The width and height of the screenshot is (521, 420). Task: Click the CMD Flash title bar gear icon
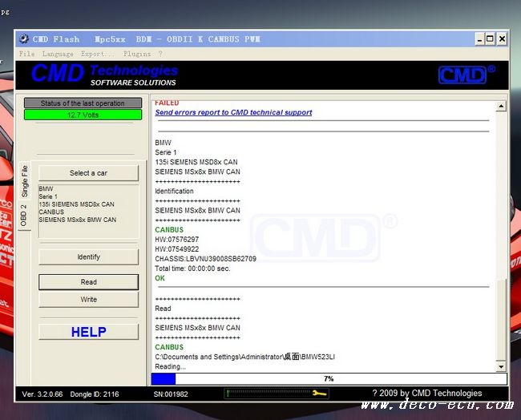tap(23, 39)
